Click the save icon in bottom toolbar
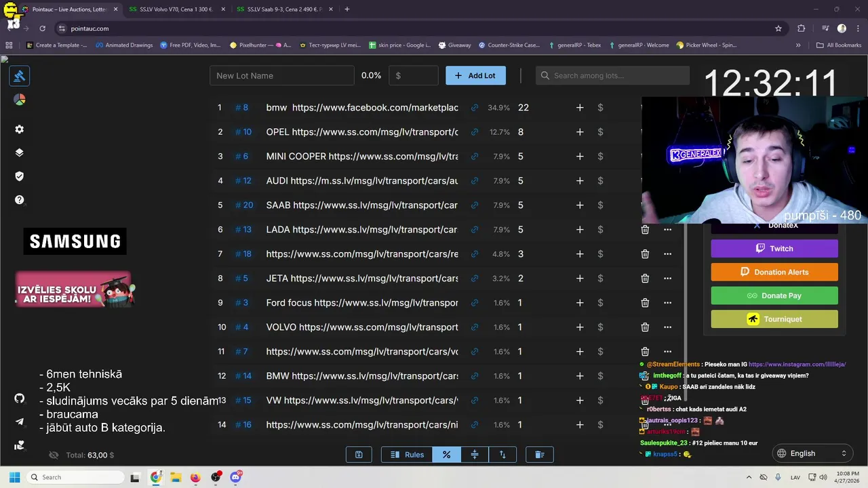The height and width of the screenshot is (488, 868). click(x=359, y=455)
